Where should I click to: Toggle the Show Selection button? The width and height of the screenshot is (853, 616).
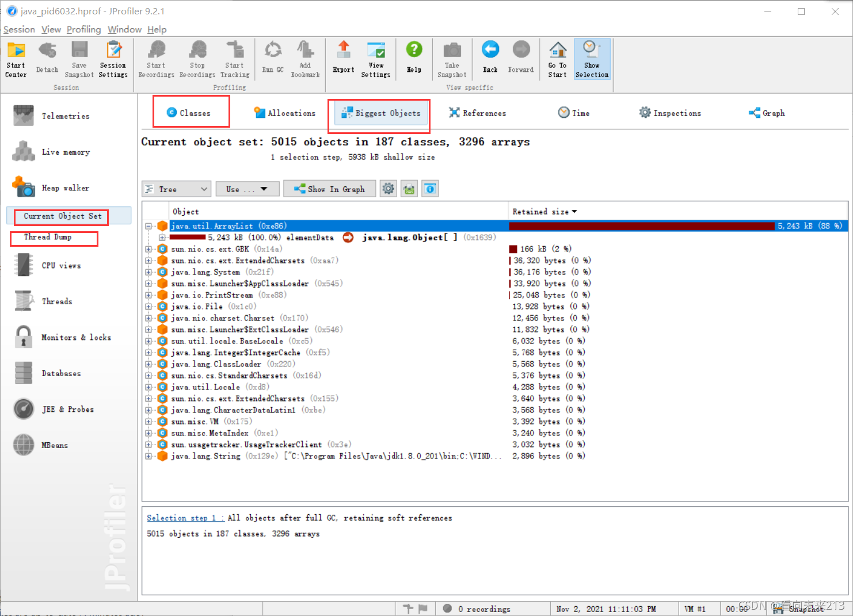click(592, 59)
